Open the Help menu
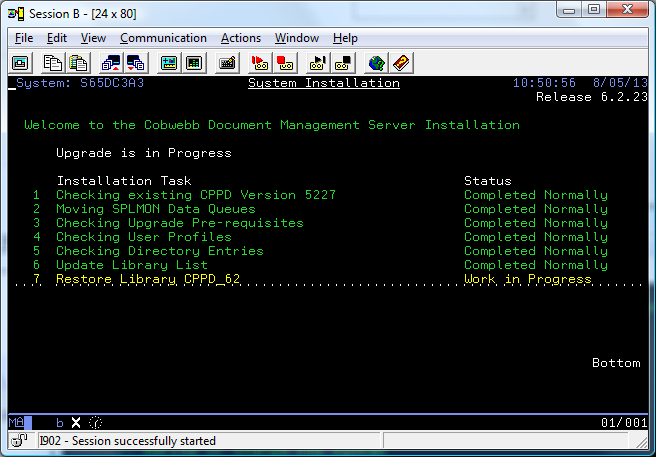This screenshot has height=457, width=656. (x=345, y=38)
